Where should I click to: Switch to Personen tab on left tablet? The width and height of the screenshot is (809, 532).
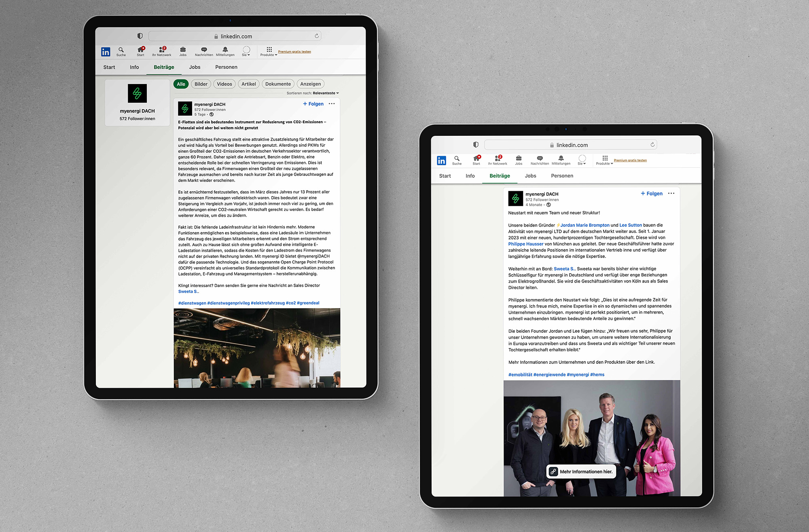(226, 67)
